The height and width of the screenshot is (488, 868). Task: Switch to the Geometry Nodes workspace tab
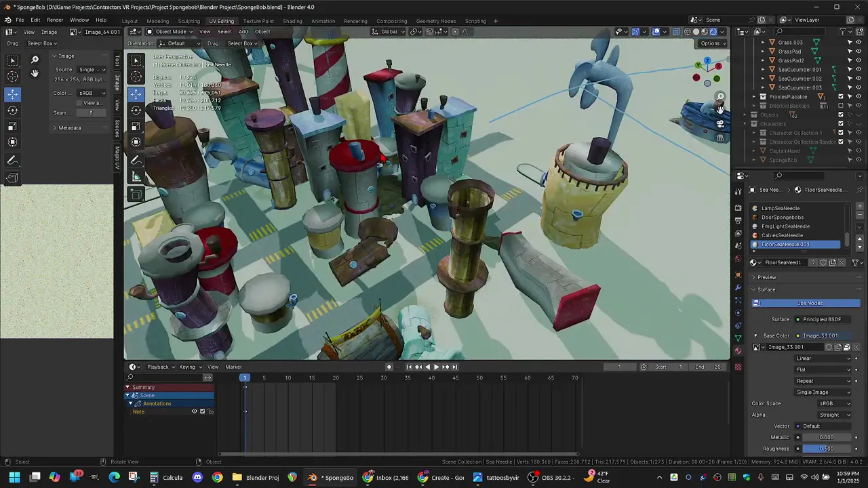(436, 21)
